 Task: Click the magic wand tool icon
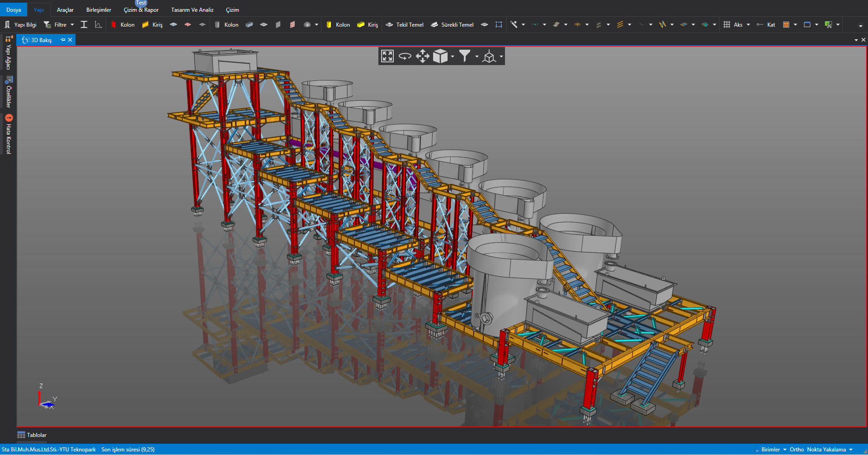click(x=514, y=25)
